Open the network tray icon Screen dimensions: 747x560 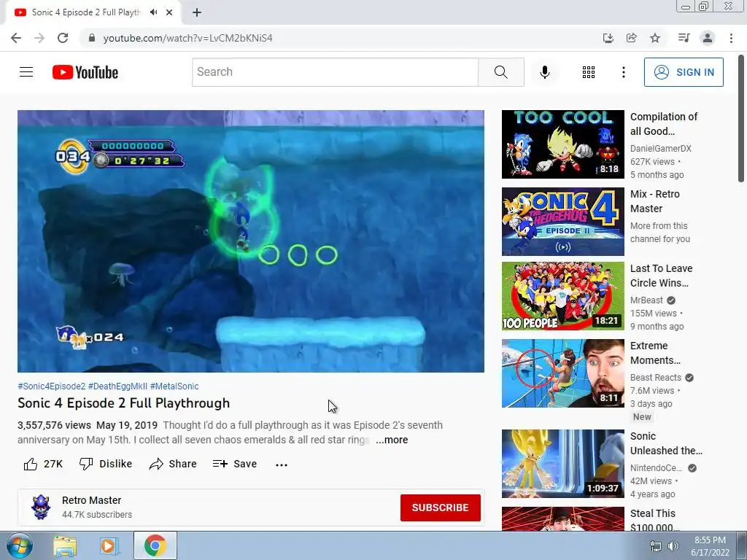coord(656,546)
